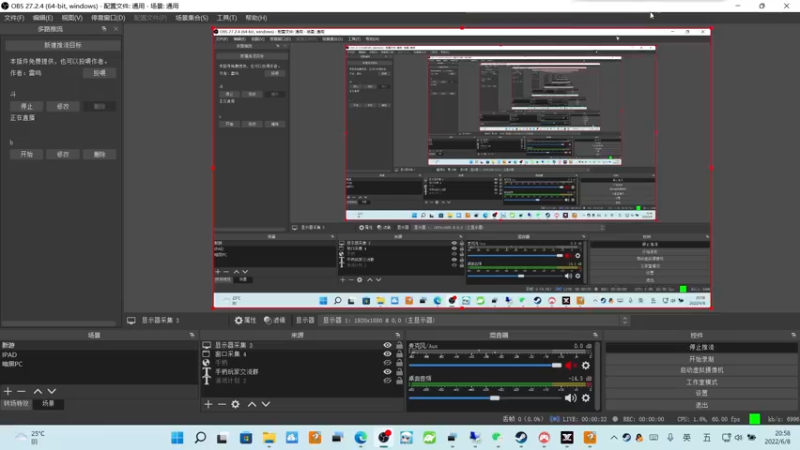This screenshot has height=450, width=800.
Task: Pop out the 场景 dock panel
Action: [x=192, y=335]
